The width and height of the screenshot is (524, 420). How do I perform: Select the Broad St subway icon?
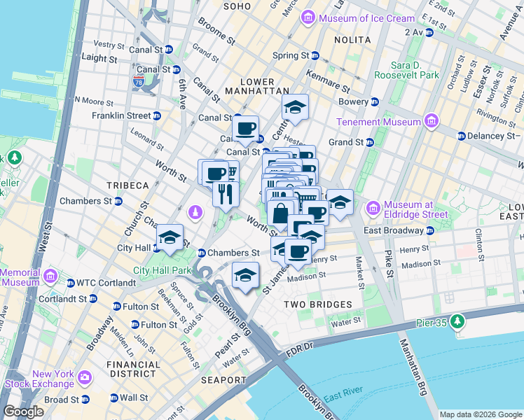click(x=85, y=399)
